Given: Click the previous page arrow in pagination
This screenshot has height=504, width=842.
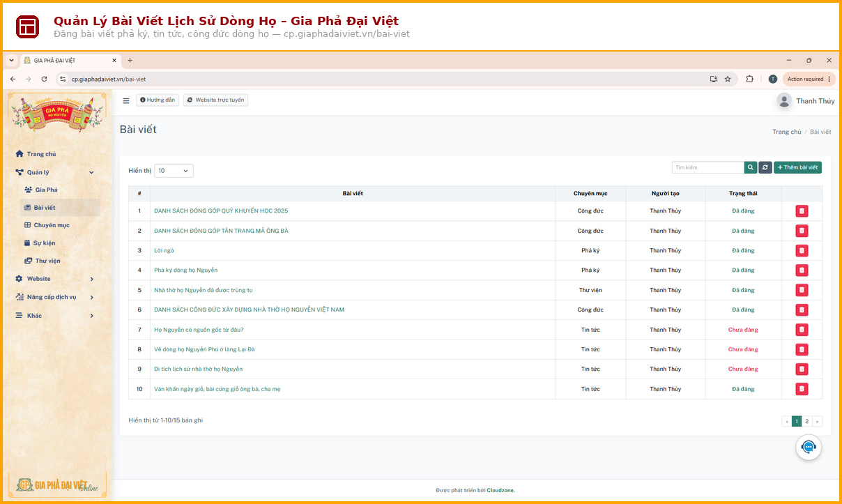Looking at the screenshot, I should pos(787,421).
